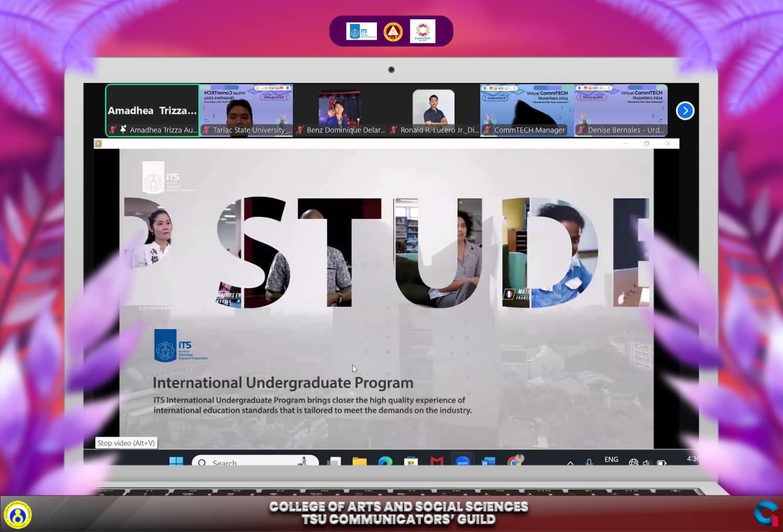783x532 pixels.
Task: Click the ENG language indicator
Action: pos(611,460)
